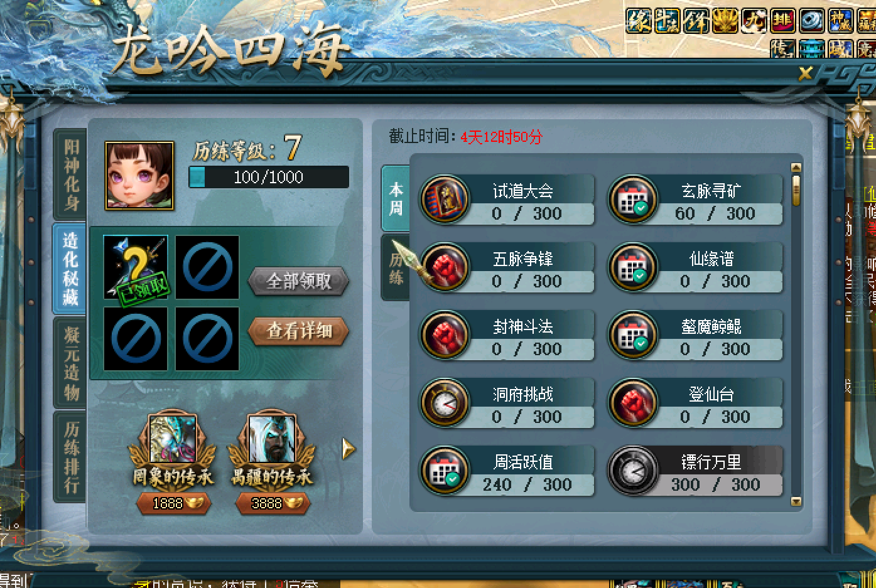Image resolution: width=876 pixels, height=588 pixels.
Task: Switch to the 本周 tab
Action: 396,199
